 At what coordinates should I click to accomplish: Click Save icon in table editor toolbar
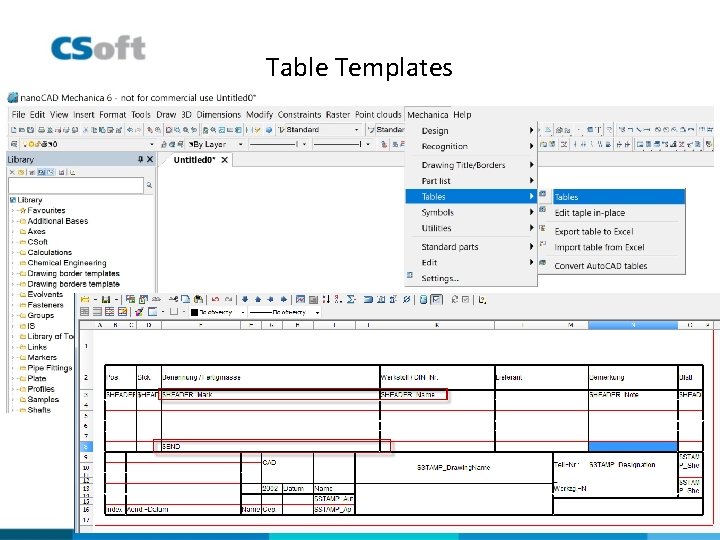tap(106, 299)
